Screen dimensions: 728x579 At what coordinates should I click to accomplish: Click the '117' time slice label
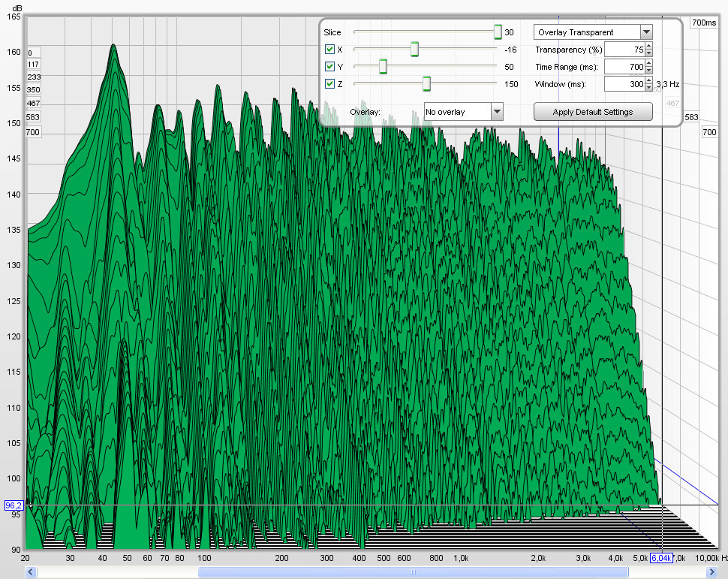(x=34, y=64)
